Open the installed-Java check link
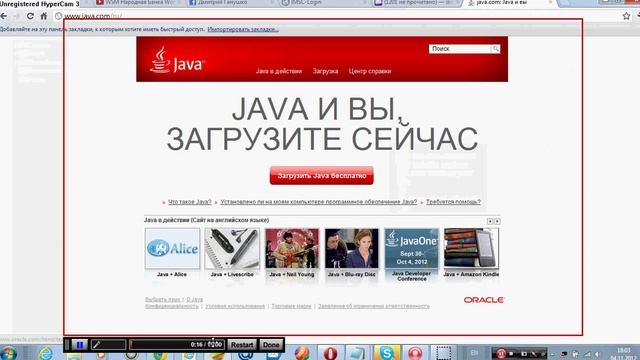The height and width of the screenshot is (360, 640). (x=319, y=202)
